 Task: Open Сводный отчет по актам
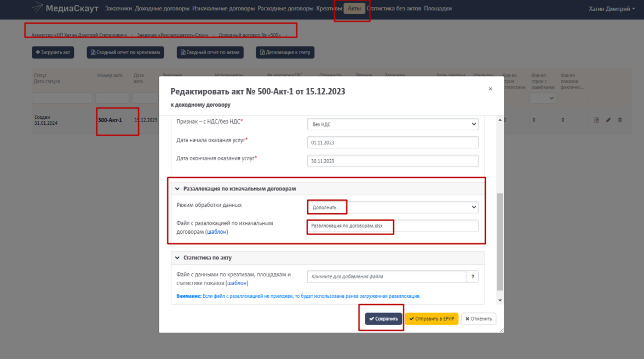(210, 52)
